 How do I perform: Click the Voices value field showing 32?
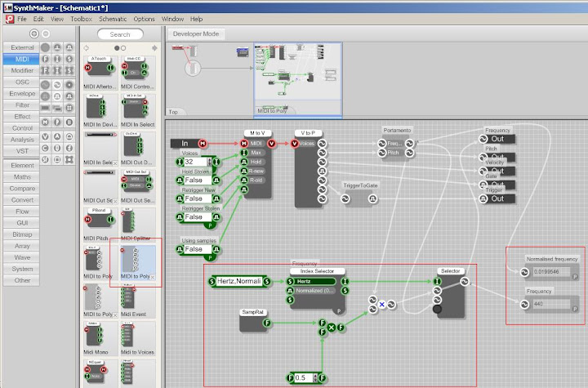pos(197,162)
